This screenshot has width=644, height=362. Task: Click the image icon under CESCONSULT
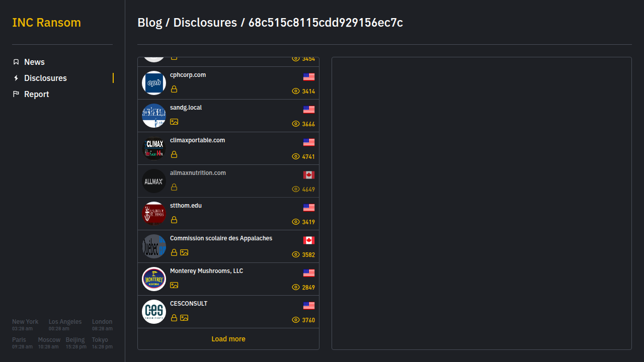[x=184, y=318]
